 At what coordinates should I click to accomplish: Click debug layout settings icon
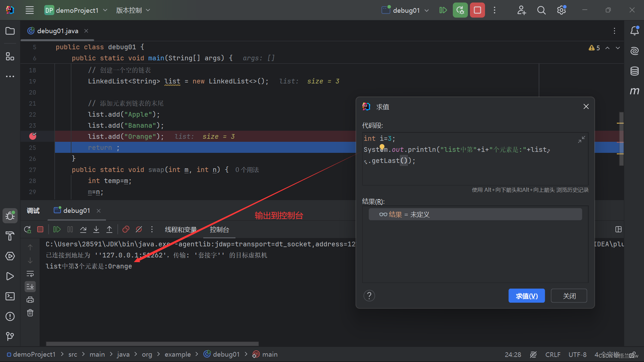pyautogui.click(x=619, y=229)
